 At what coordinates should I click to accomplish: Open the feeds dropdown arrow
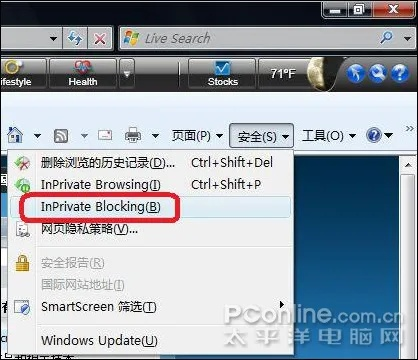[84, 136]
